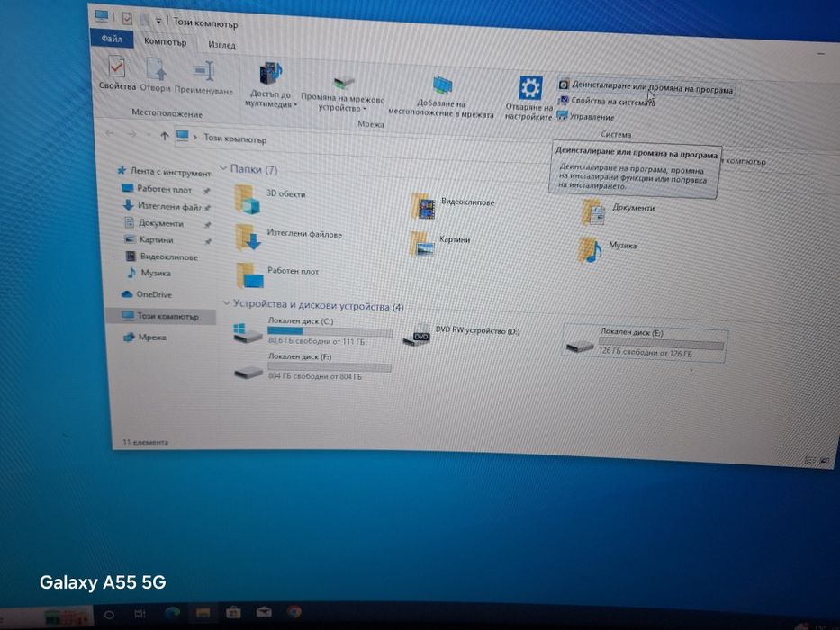This screenshot has height=630, width=840.
Task: Expand the address bar chevron before Този компютър
Action: 195,137
